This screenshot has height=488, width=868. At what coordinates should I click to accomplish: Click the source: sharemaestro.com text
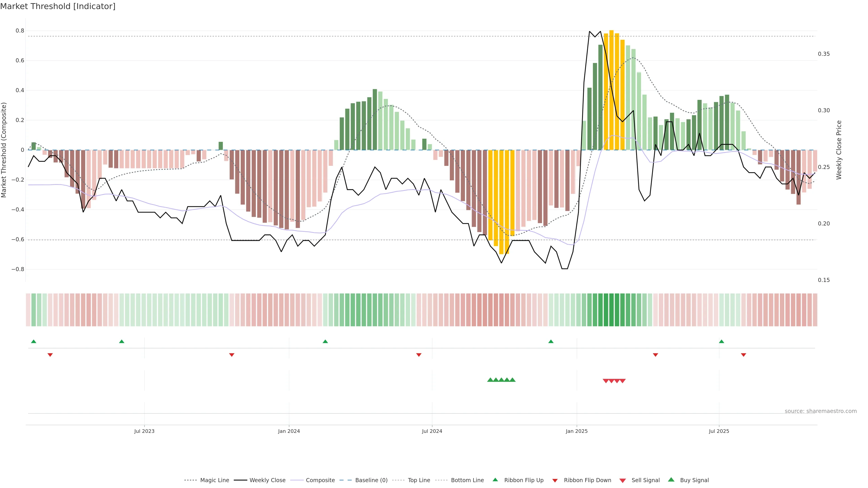(821, 411)
